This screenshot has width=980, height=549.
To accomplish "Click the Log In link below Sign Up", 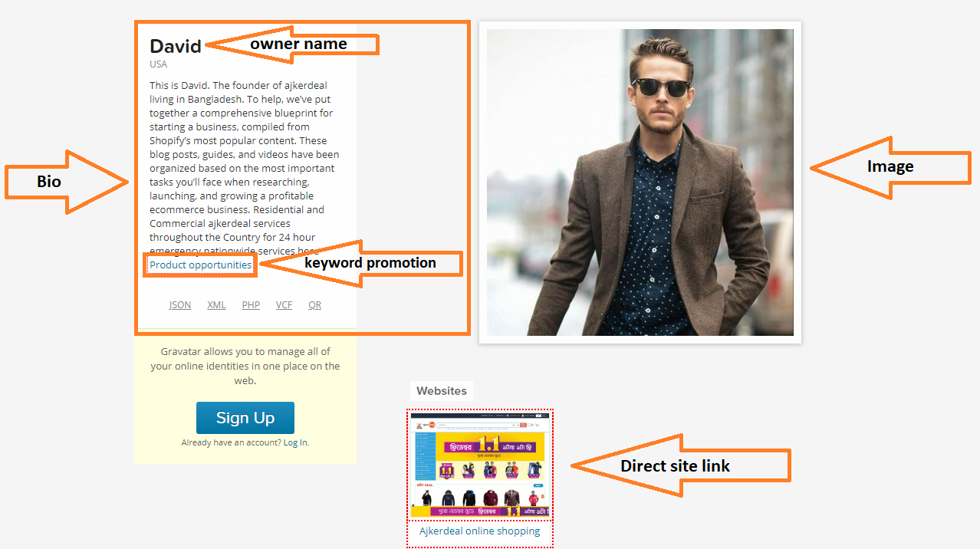I will click(x=295, y=442).
